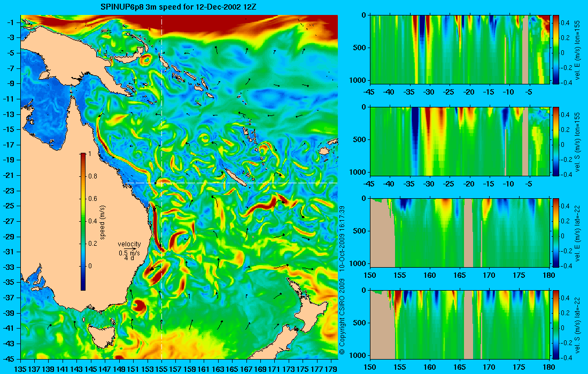Click the colorbar beside "vel. E (m/s) lon=155"
The width and height of the screenshot is (588, 374).
[x=556, y=50]
